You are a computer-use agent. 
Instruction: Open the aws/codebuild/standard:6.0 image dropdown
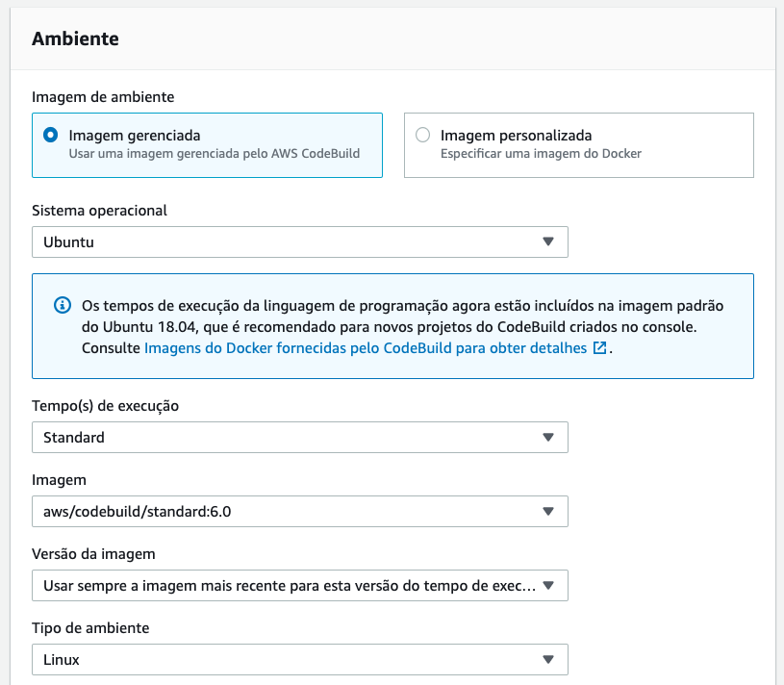[x=300, y=512]
